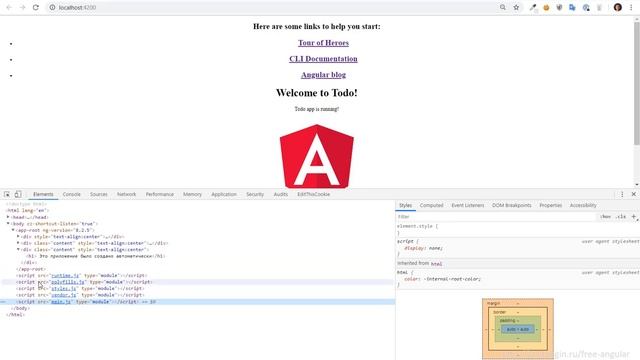Open the zoom magnifier icon in the address bar
The image size is (640, 360).
pos(503,7)
